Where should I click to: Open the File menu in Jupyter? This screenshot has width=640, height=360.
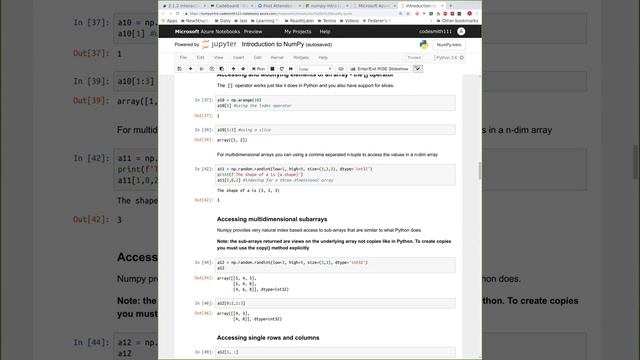(183, 58)
